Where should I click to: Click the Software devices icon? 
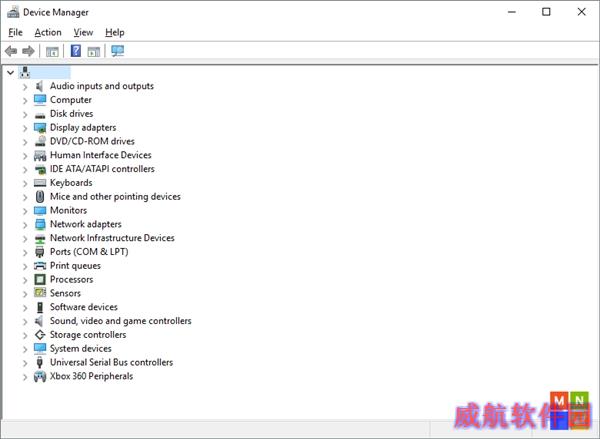point(40,307)
